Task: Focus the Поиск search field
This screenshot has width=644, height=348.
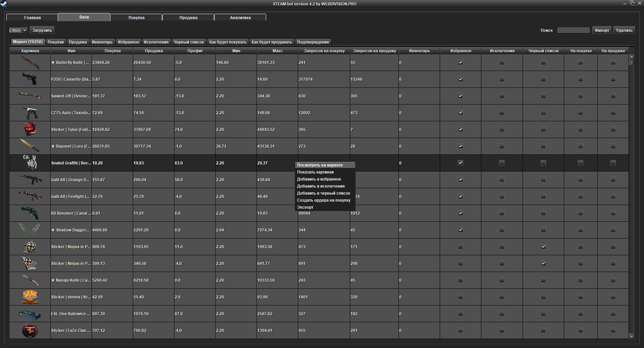Action: (x=573, y=30)
